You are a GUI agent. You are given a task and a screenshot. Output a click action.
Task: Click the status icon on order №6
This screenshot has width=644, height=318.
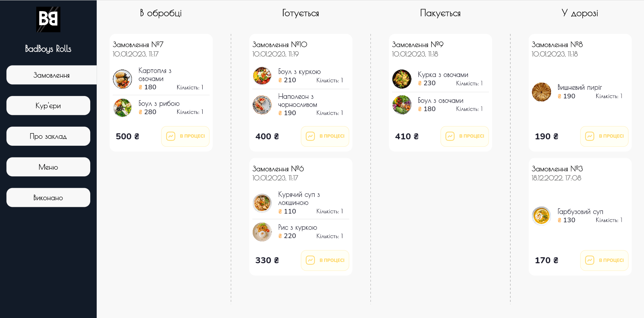click(x=310, y=260)
